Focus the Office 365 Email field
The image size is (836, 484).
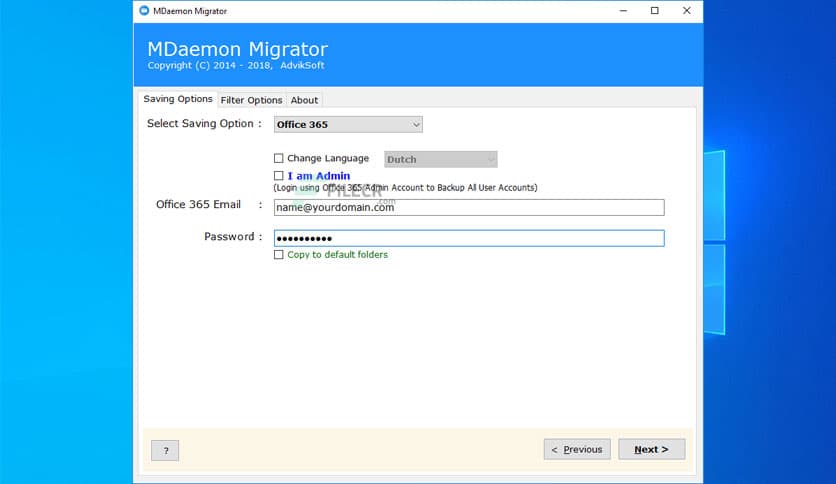(x=469, y=207)
